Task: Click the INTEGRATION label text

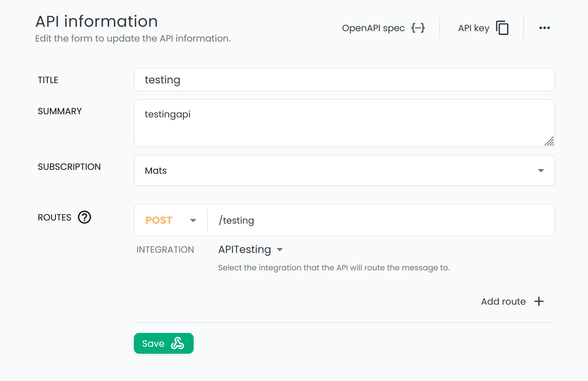Action: coord(165,250)
